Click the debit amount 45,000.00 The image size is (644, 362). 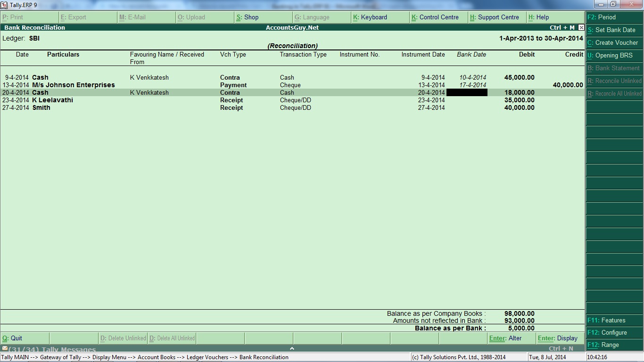pyautogui.click(x=519, y=77)
